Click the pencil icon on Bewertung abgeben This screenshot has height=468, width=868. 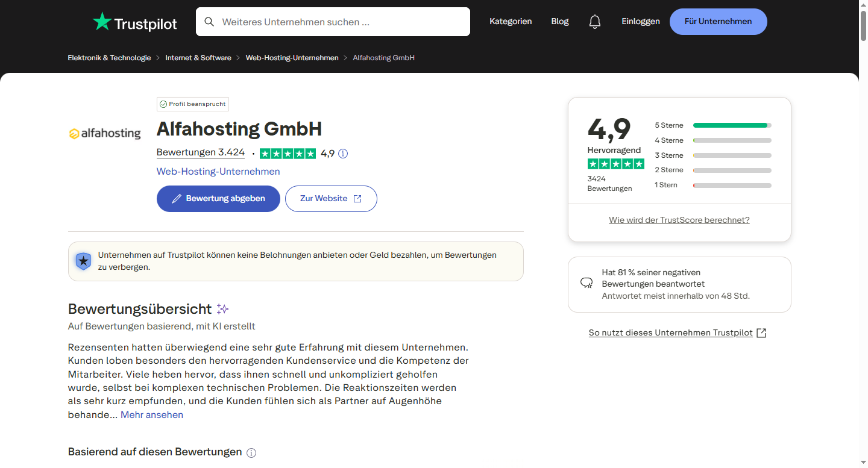(x=177, y=198)
